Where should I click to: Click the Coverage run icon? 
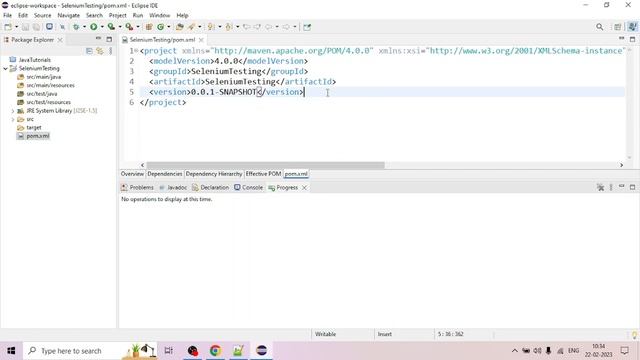[x=111, y=27]
